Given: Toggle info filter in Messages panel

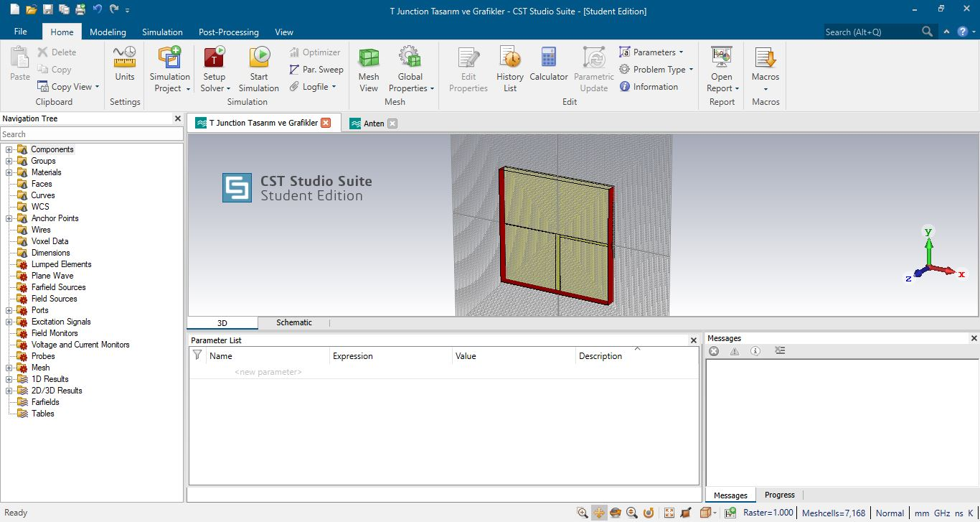Looking at the screenshot, I should click(755, 351).
